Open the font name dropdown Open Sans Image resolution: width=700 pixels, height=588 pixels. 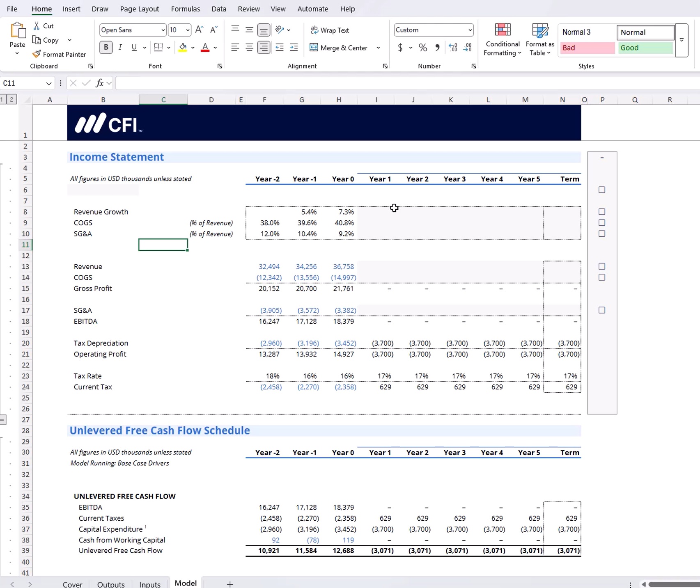(x=163, y=30)
